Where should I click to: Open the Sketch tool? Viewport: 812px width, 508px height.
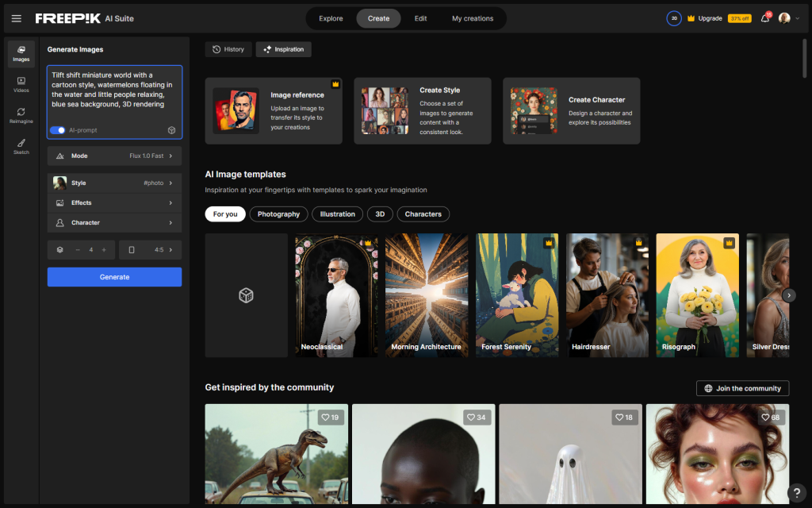coord(21,146)
